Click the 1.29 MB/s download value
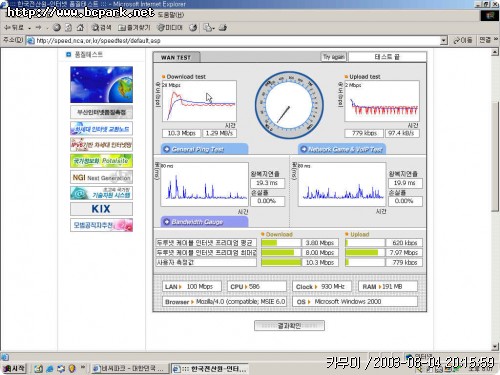The image size is (500, 375). pos(219,133)
